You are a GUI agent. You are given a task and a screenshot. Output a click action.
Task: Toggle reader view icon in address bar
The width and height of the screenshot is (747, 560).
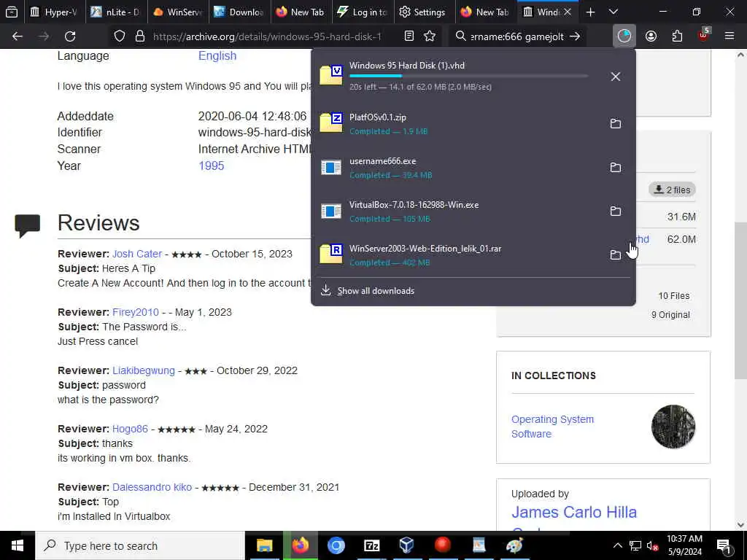click(x=409, y=36)
